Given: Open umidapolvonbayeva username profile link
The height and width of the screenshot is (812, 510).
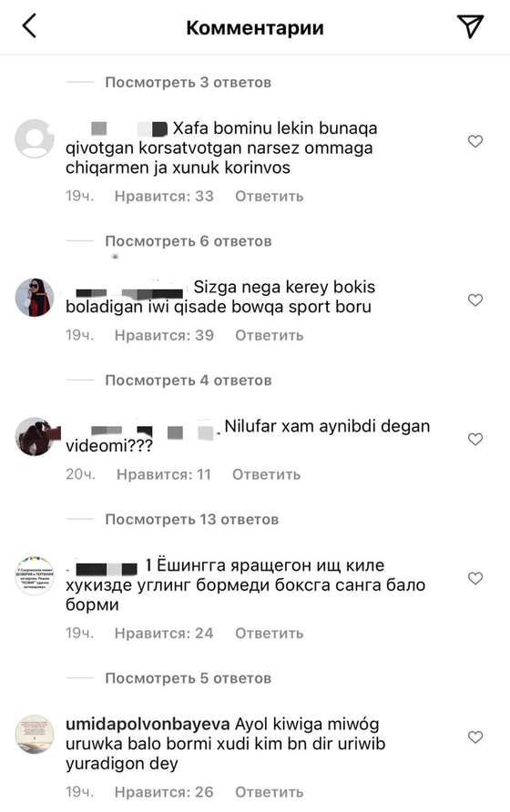Looking at the screenshot, I should tap(148, 724).
